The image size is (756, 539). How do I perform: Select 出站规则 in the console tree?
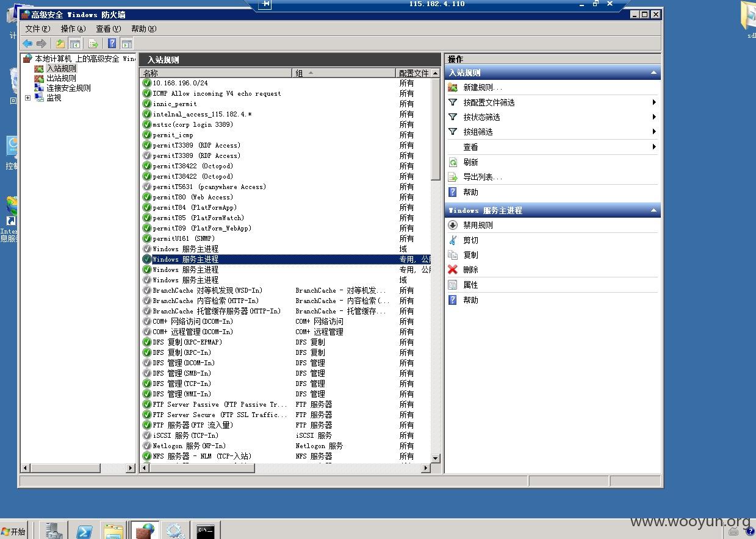[x=62, y=78]
